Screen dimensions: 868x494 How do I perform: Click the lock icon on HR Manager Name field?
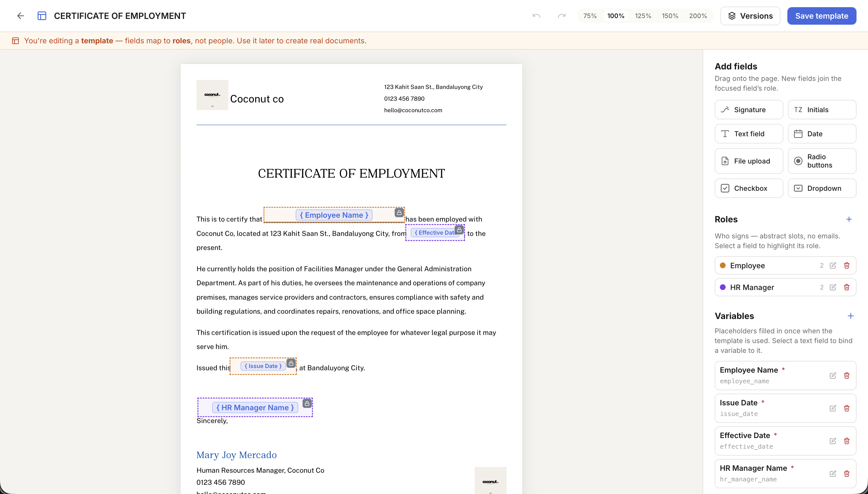click(307, 403)
